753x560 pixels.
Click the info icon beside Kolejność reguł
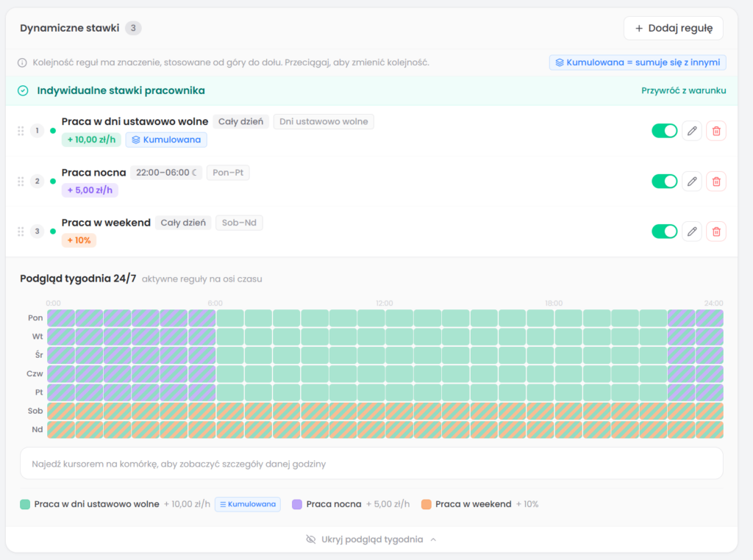point(22,63)
